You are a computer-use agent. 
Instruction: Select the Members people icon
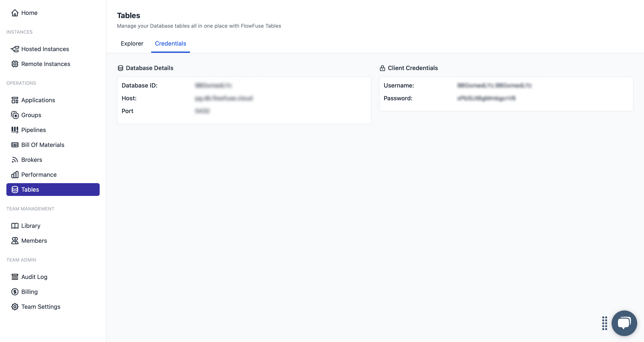click(x=15, y=240)
